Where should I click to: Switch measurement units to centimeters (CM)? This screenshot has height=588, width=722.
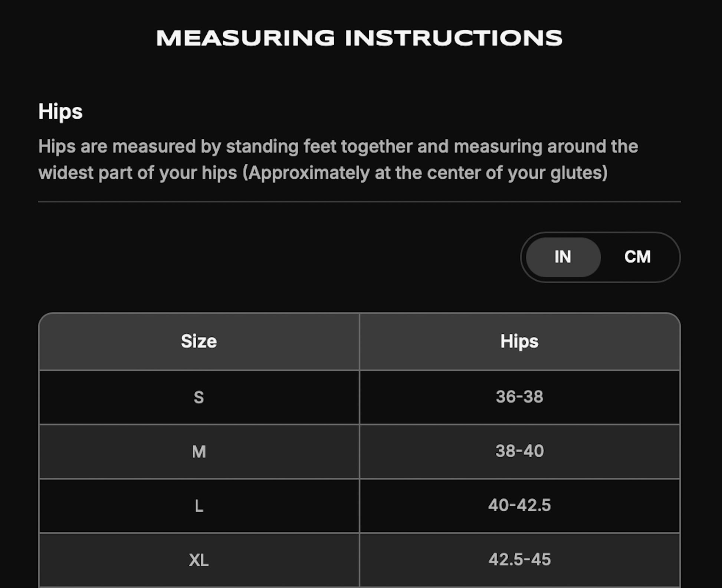point(637,257)
